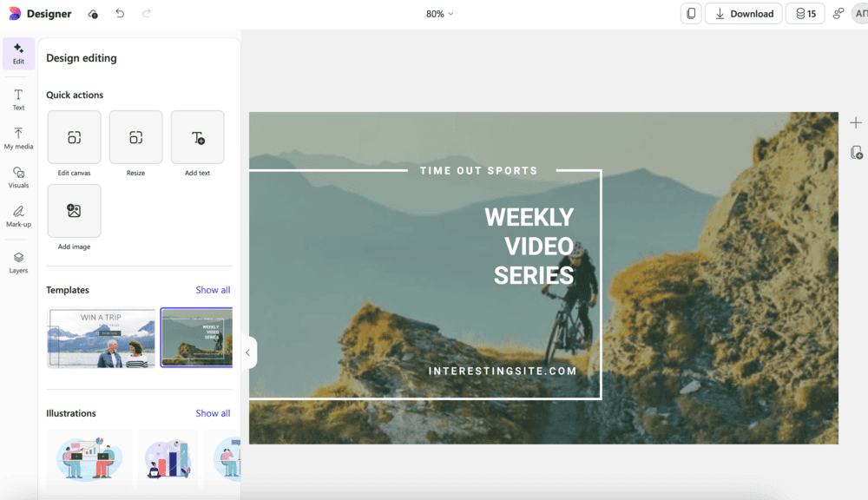Open the Mark-up tool panel
This screenshot has width=868, height=500.
coord(18,216)
